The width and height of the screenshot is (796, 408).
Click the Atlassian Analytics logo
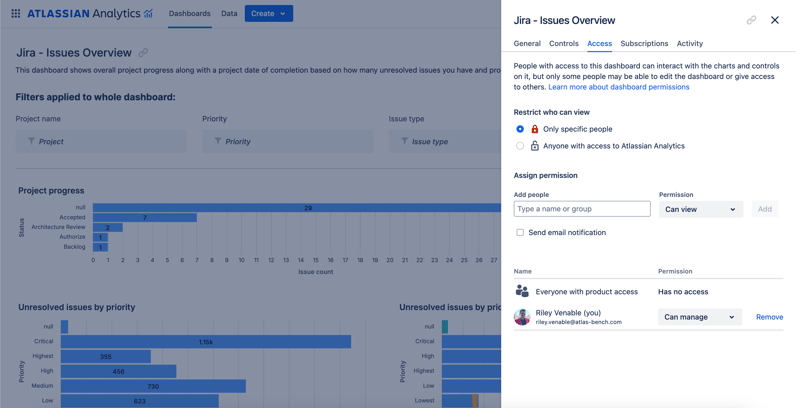point(90,14)
